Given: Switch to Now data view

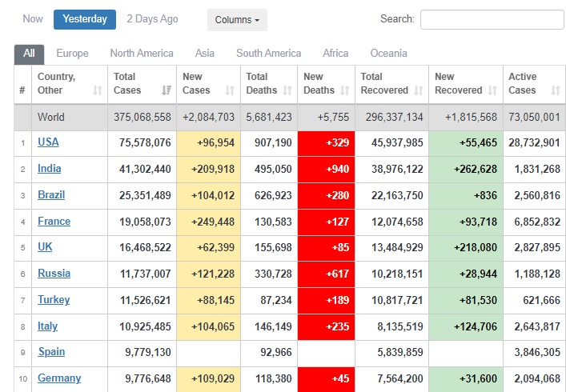Looking at the screenshot, I should (x=33, y=18).
